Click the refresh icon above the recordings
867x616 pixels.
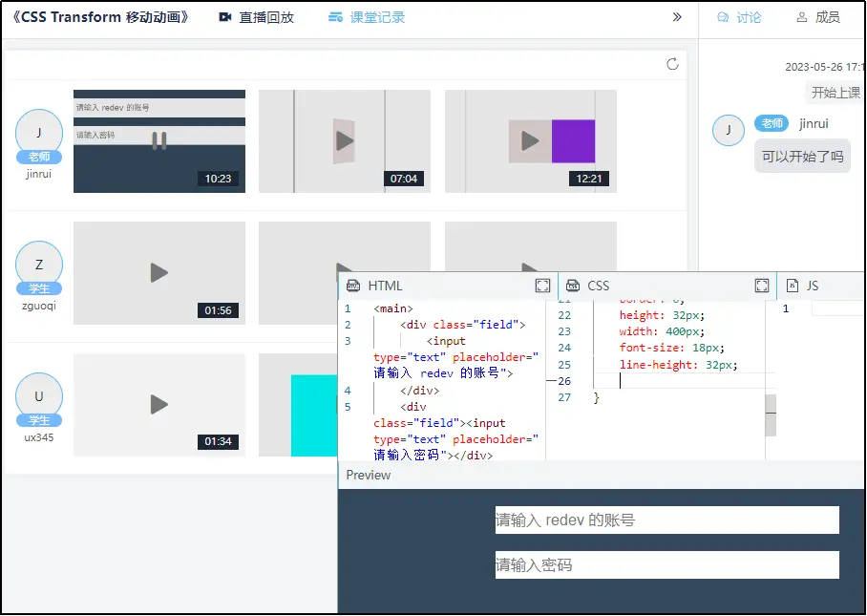672,64
